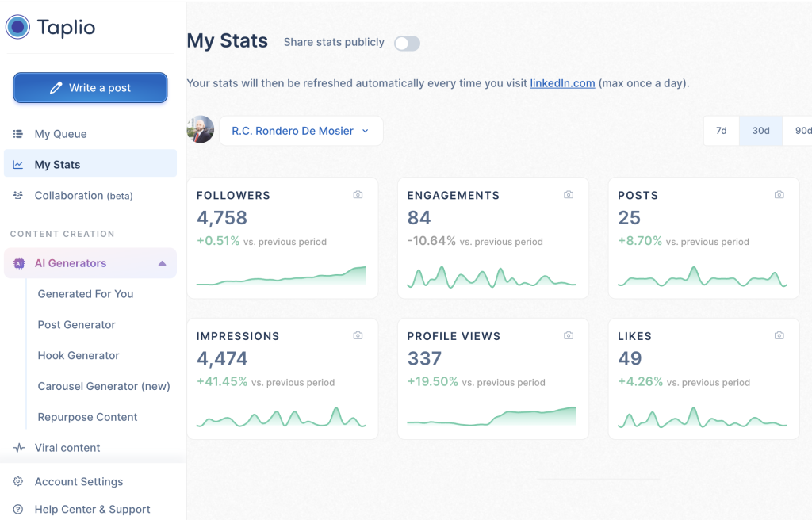Click the camera icon on Posts card
Viewport: 812px width, 520px height.
click(x=779, y=195)
